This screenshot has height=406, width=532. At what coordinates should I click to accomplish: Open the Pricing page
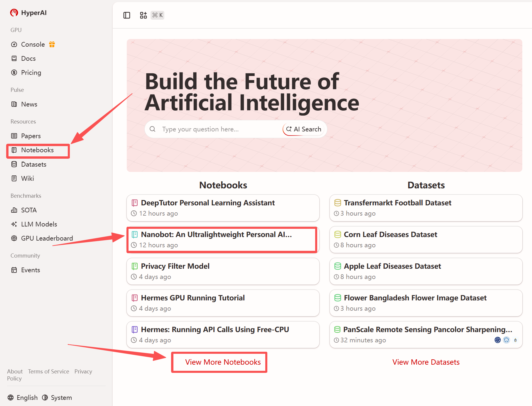[31, 72]
